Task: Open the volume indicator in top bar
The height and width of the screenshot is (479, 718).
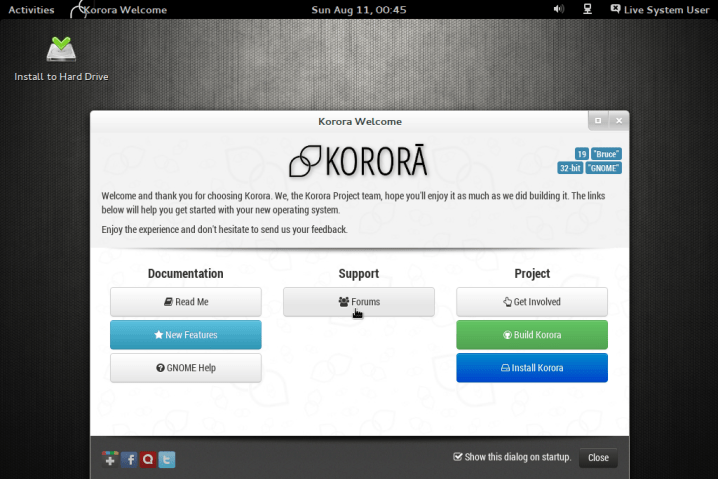Action: (559, 9)
